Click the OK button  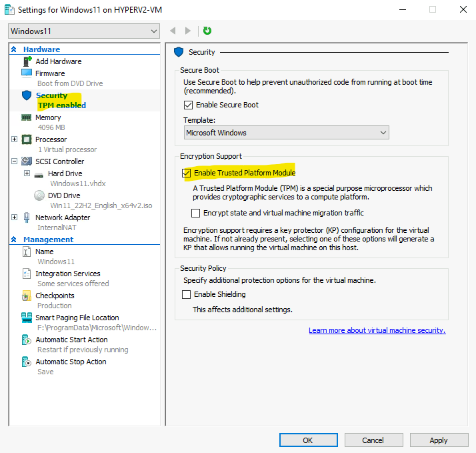[x=308, y=440]
